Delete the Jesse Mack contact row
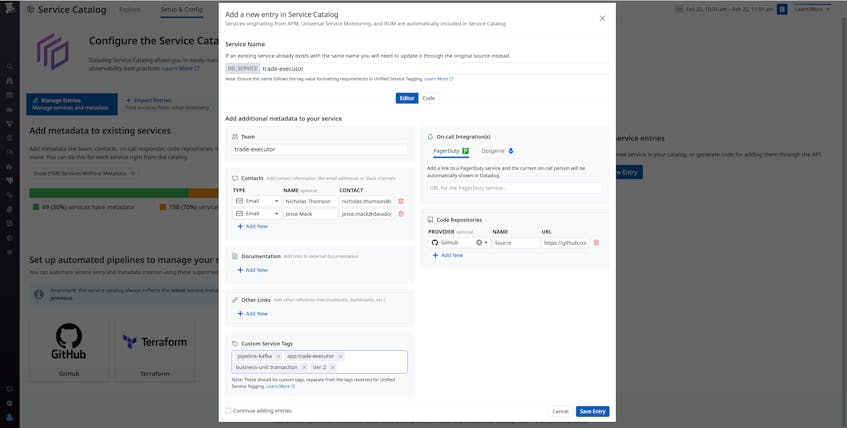Image resolution: width=847 pixels, height=428 pixels. (x=401, y=213)
